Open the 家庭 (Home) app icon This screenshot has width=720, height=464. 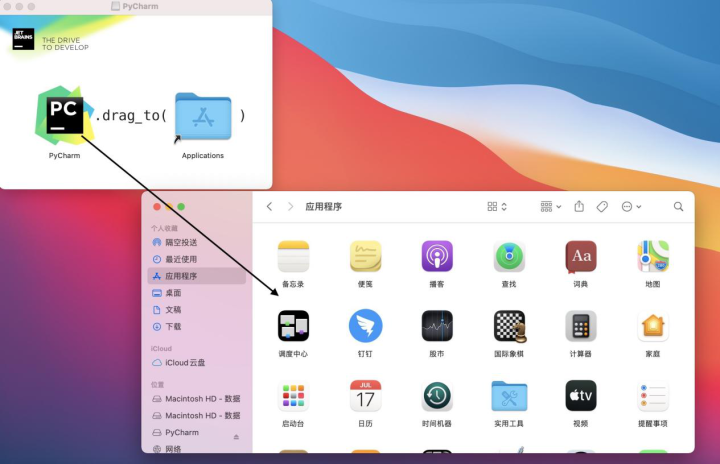click(x=652, y=326)
